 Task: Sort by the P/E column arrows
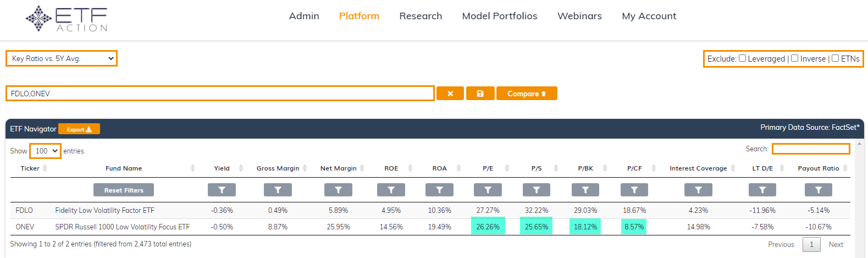pos(507,168)
